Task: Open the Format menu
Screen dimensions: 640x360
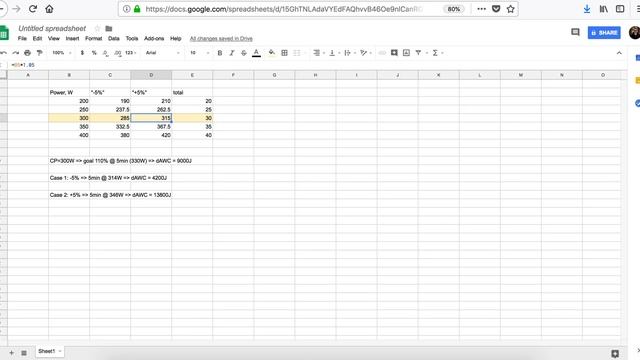Action: (x=93, y=38)
